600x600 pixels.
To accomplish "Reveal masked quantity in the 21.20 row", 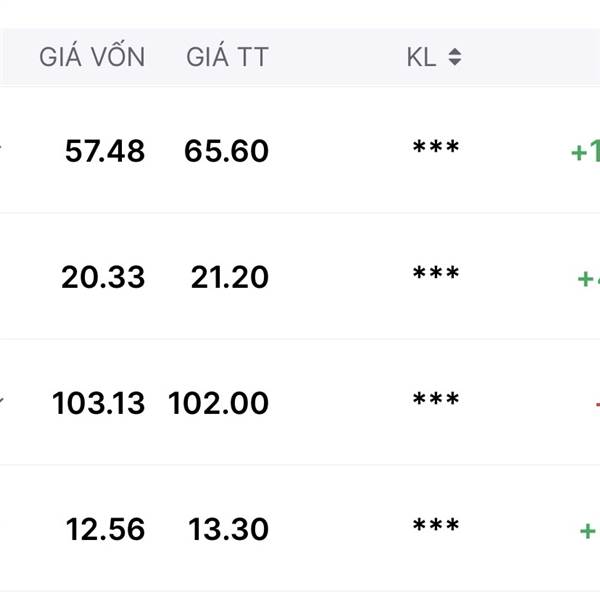I will (436, 273).
